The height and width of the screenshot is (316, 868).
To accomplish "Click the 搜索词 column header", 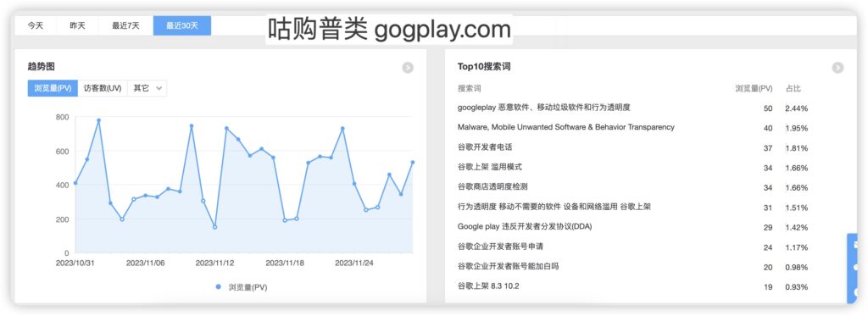I will click(470, 89).
